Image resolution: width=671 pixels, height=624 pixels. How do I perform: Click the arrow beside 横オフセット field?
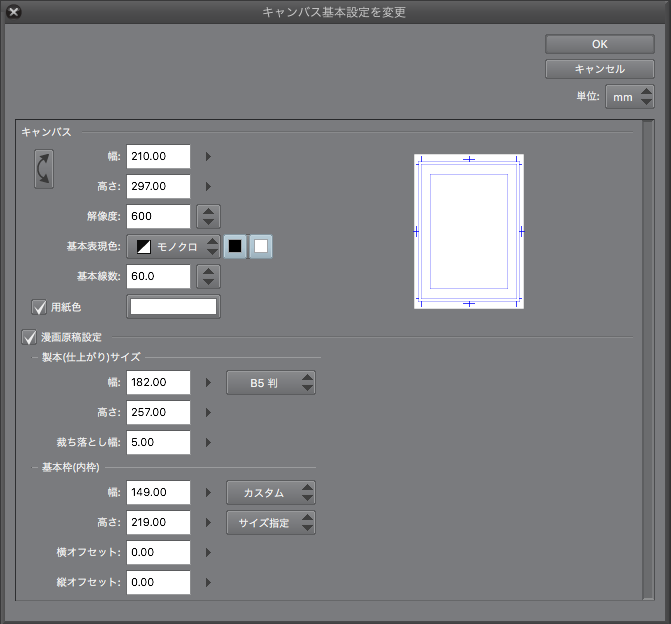(x=208, y=552)
